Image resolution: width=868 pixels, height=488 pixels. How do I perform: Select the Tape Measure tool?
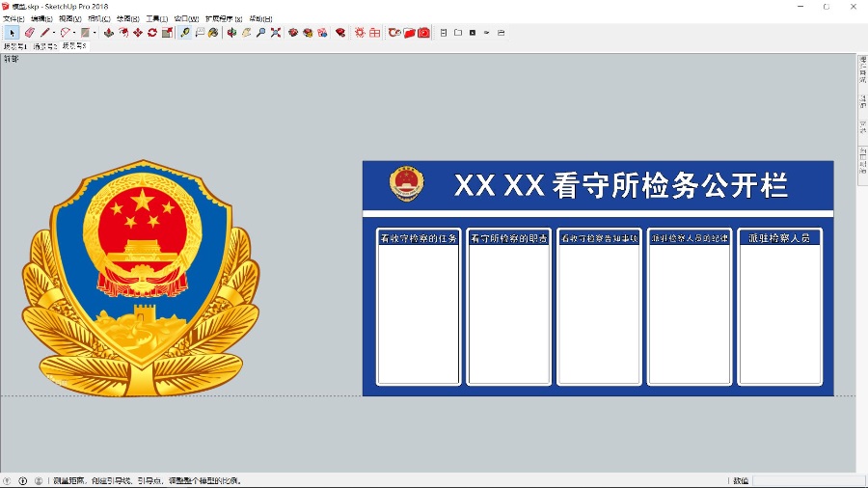coord(185,33)
